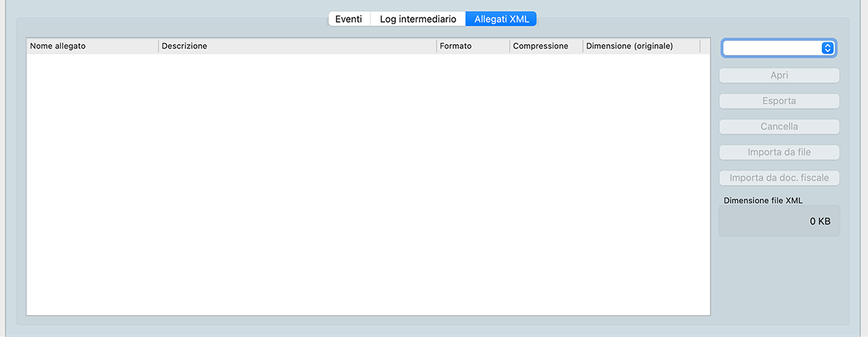Open the Log intermediario tab
868x337 pixels.
pyautogui.click(x=418, y=19)
